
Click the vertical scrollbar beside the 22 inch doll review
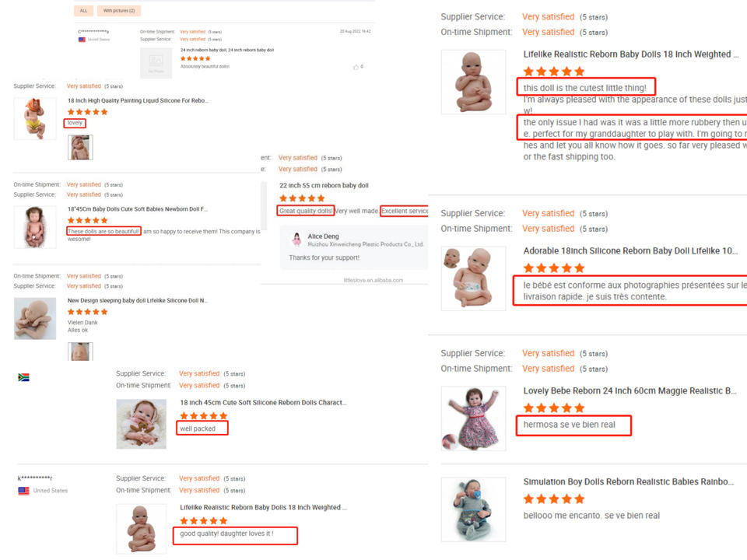[264, 205]
